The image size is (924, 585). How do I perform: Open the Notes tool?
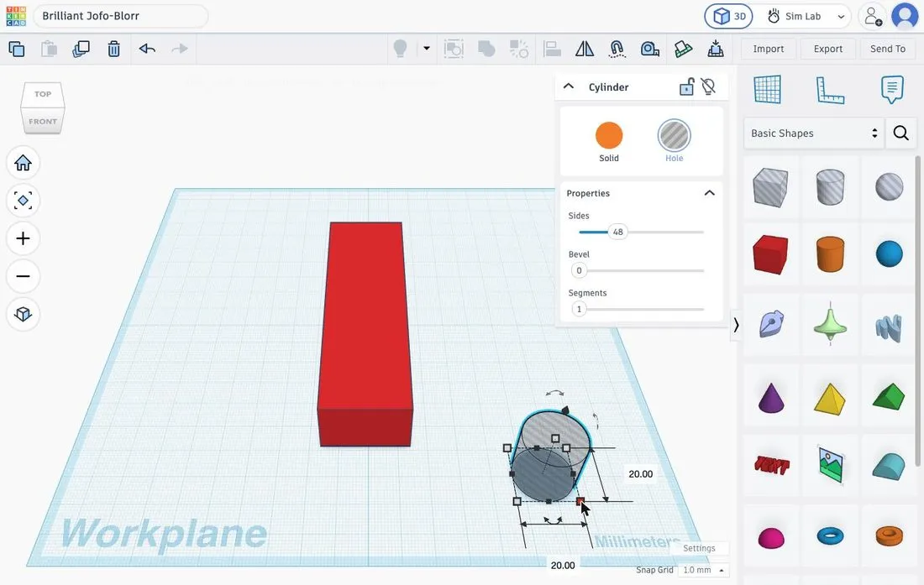click(x=892, y=90)
